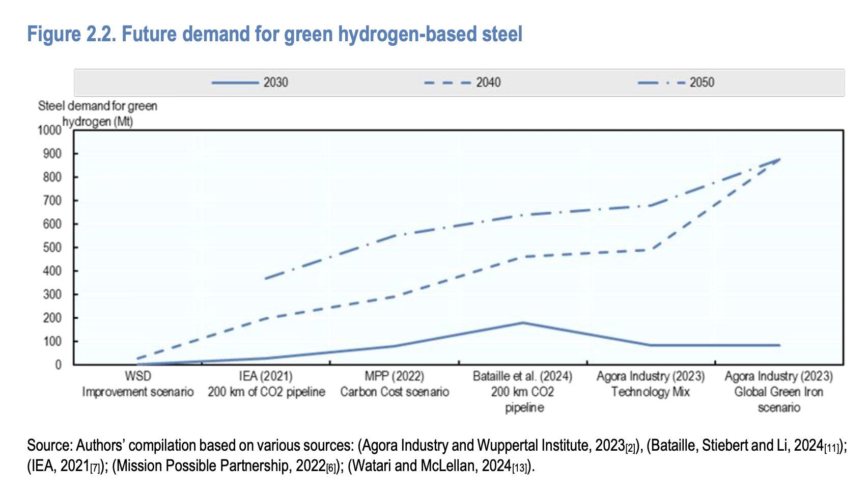Select the 2030 legend line sample

coord(237,81)
